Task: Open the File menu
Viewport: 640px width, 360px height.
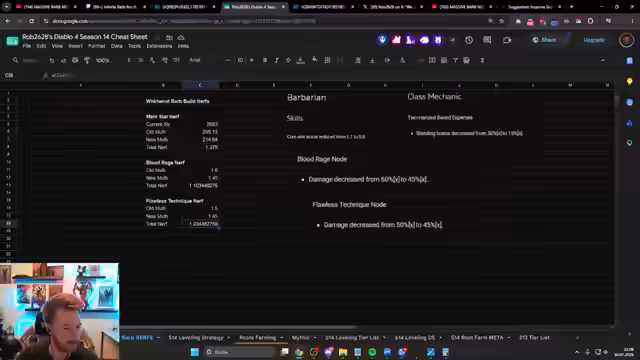Action: pos(27,46)
